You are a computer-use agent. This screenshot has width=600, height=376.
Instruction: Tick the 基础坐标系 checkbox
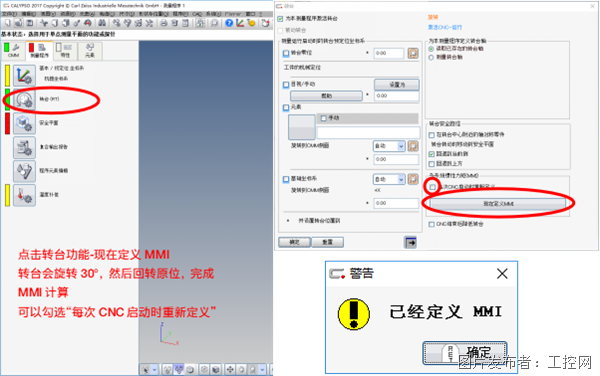(286, 179)
